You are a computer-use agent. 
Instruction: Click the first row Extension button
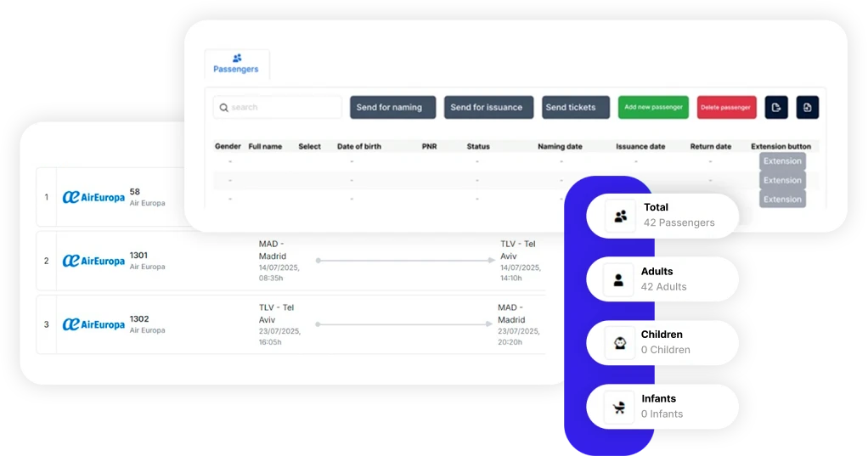click(x=781, y=161)
